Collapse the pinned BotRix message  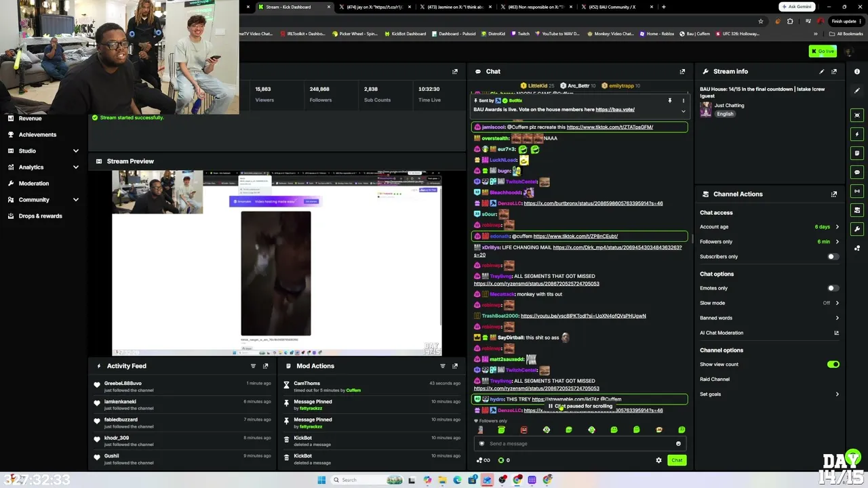(x=683, y=110)
